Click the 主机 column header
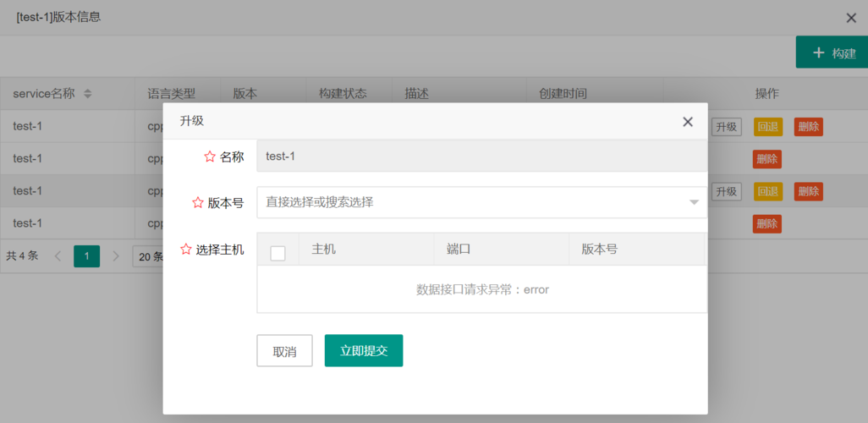The image size is (868, 423). point(366,250)
